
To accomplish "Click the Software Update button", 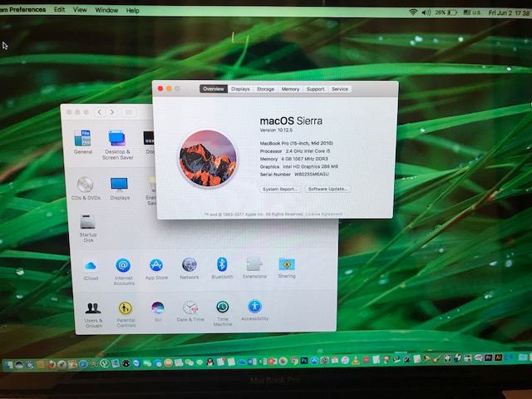I will [x=328, y=190].
